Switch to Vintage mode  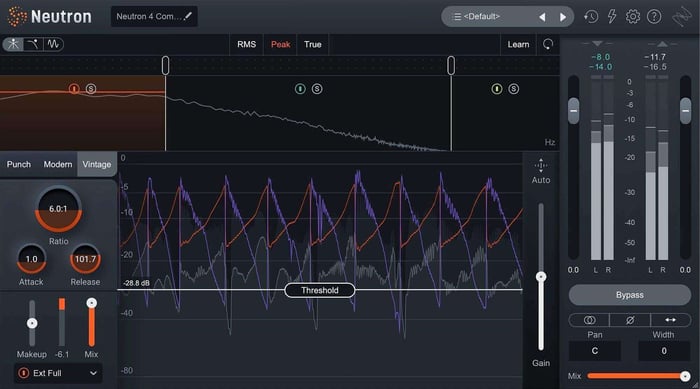tap(97, 164)
